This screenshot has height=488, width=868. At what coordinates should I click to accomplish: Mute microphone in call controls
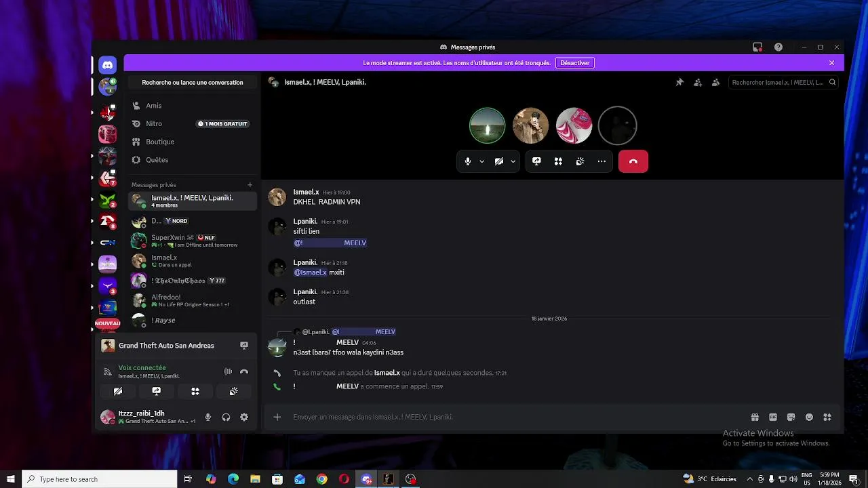pos(468,161)
